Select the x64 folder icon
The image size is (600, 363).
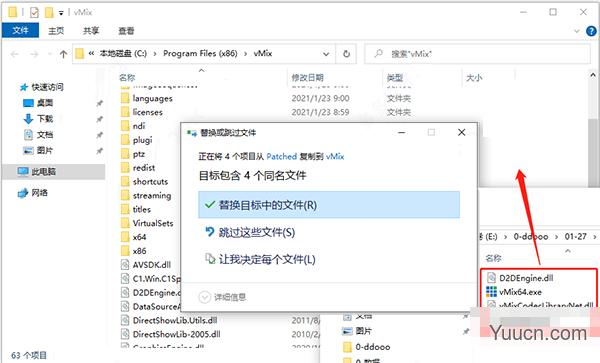tap(125, 237)
